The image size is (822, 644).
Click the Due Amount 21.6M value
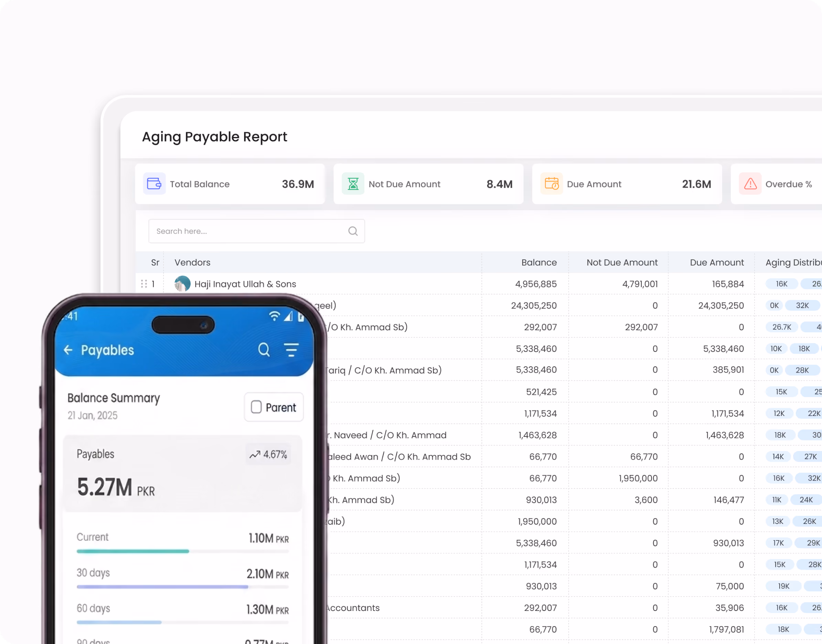pos(696,184)
